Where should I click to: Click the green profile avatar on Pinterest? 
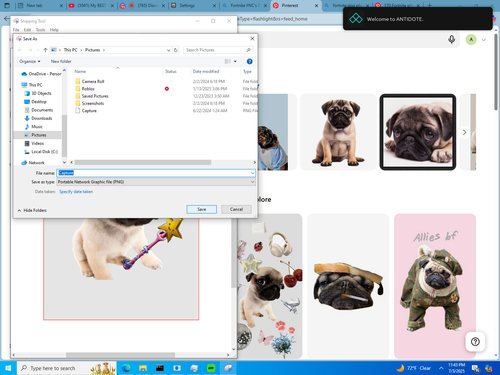click(471, 40)
